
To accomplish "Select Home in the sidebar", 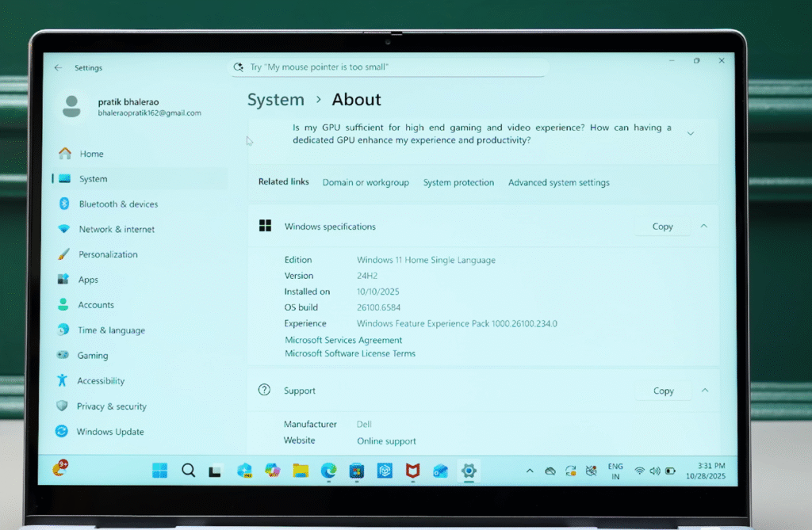I will [x=91, y=154].
